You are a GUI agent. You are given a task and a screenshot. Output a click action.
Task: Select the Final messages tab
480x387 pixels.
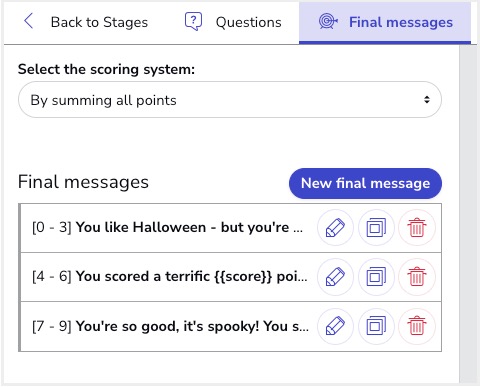(x=385, y=22)
